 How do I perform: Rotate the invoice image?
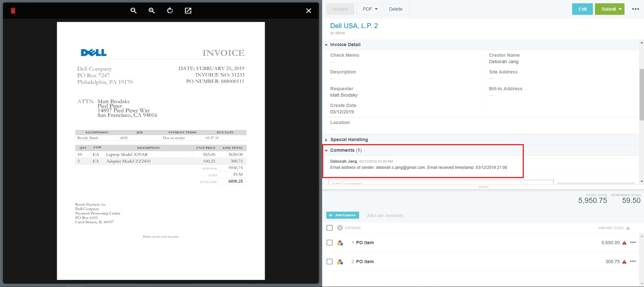pyautogui.click(x=170, y=11)
